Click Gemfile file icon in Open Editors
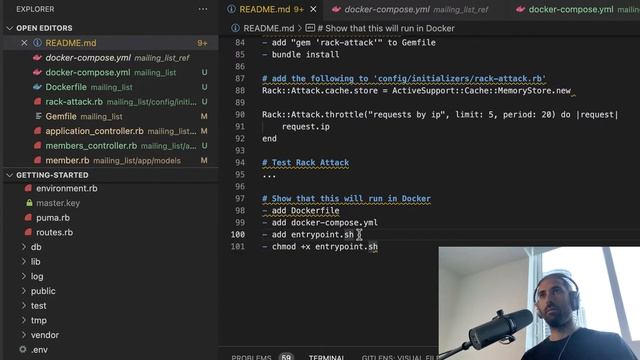 pyautogui.click(x=38, y=116)
